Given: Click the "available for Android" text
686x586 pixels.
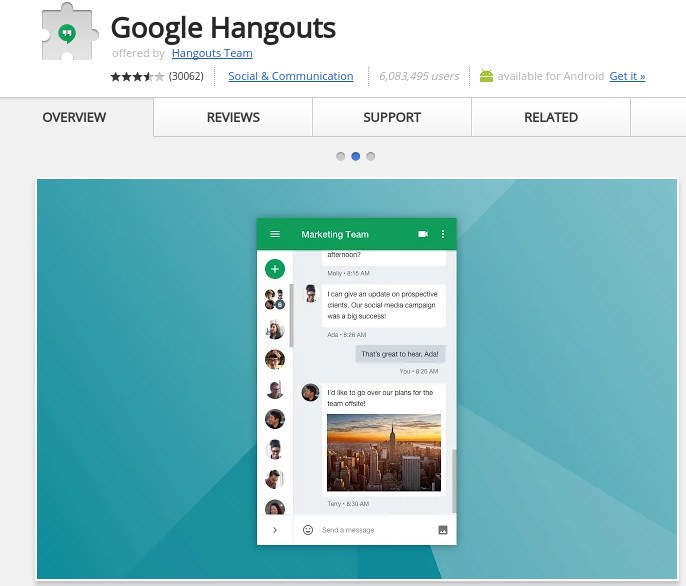Looking at the screenshot, I should [x=551, y=76].
